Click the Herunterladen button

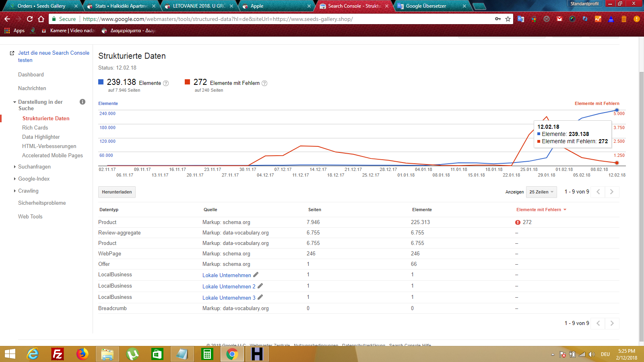tap(117, 192)
